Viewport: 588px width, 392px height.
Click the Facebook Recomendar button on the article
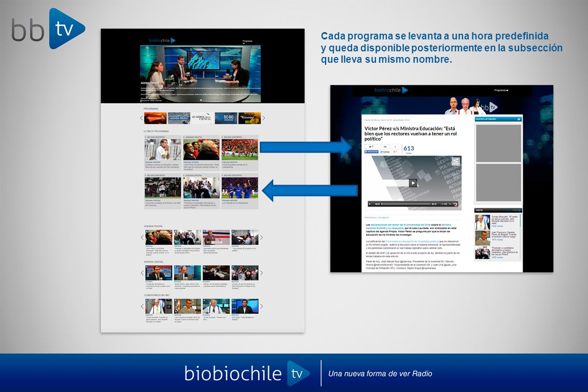click(x=372, y=151)
